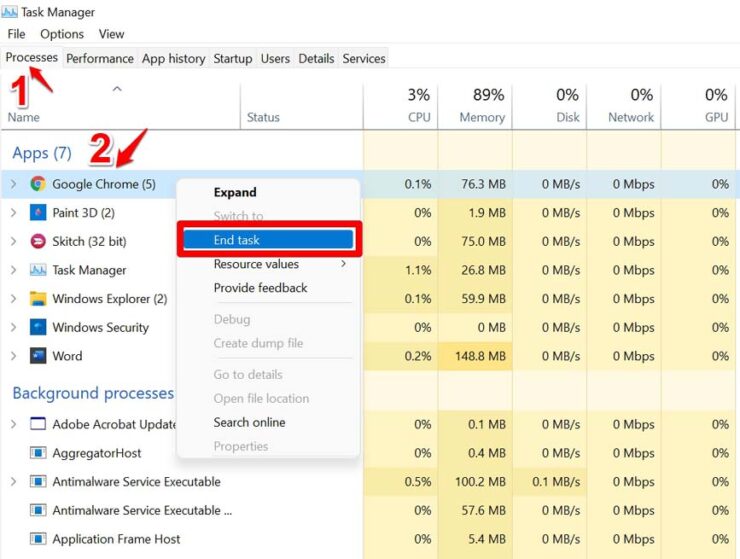Expand the Task Manager process row
Viewport: 740px width, 559px height.
pos(13,270)
